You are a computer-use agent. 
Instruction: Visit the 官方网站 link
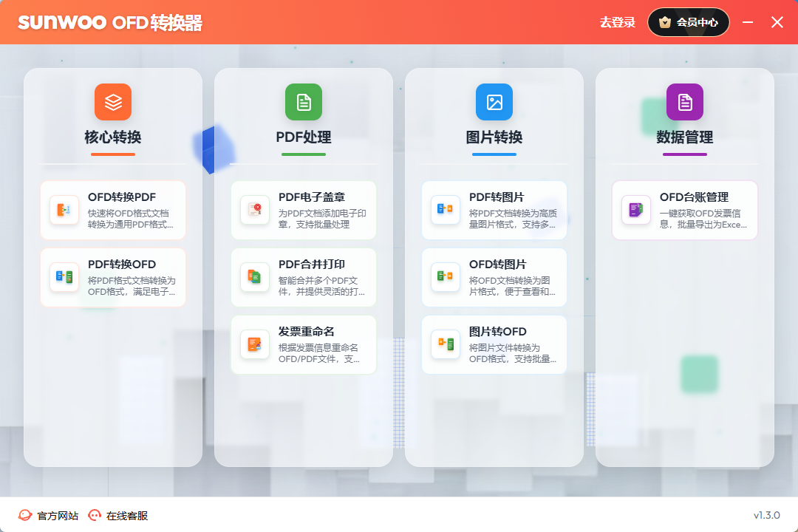click(x=49, y=516)
